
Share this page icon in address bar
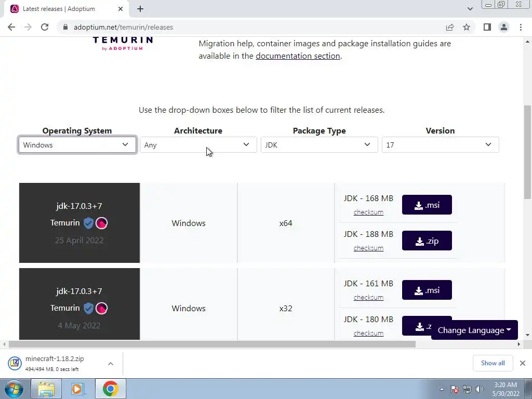tap(450, 27)
